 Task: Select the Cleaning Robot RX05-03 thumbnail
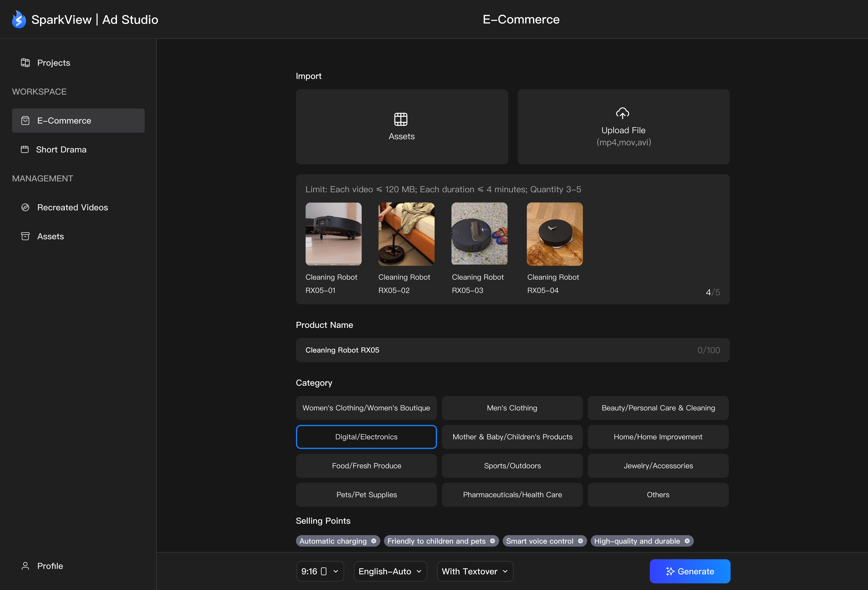click(x=479, y=234)
